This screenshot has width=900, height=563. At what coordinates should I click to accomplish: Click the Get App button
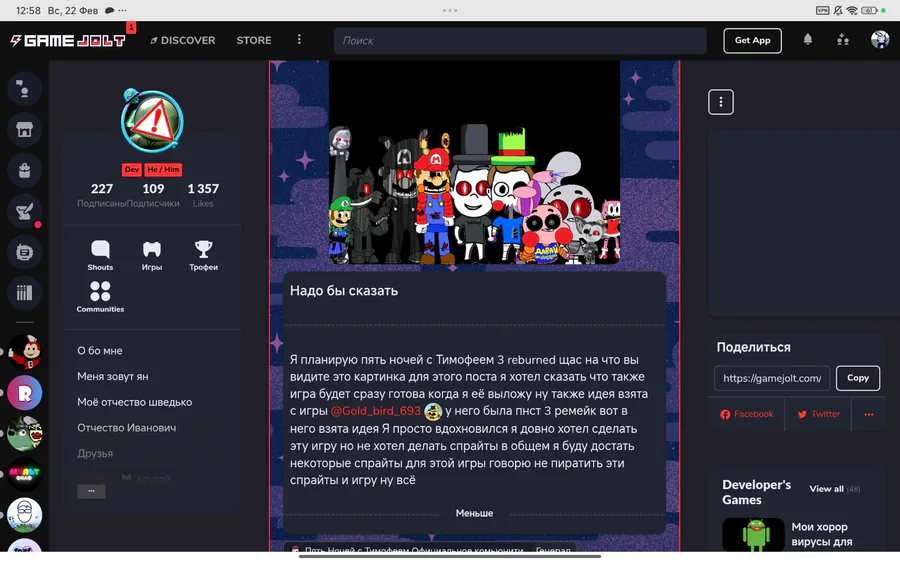point(752,40)
